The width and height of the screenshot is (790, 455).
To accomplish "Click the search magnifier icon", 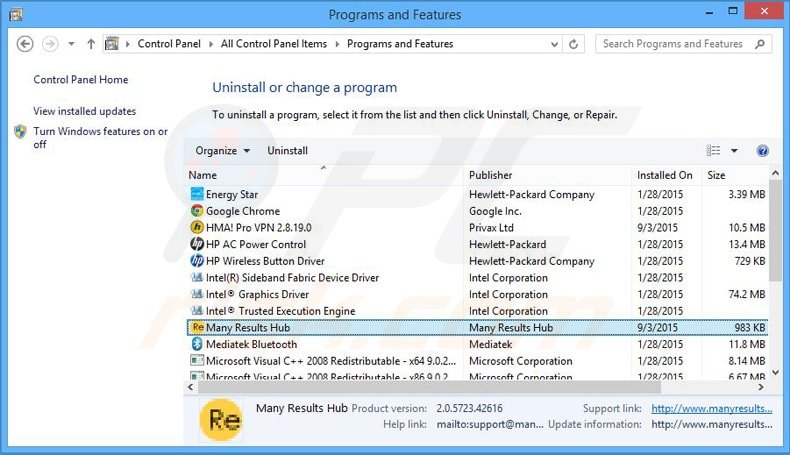I will pos(760,44).
